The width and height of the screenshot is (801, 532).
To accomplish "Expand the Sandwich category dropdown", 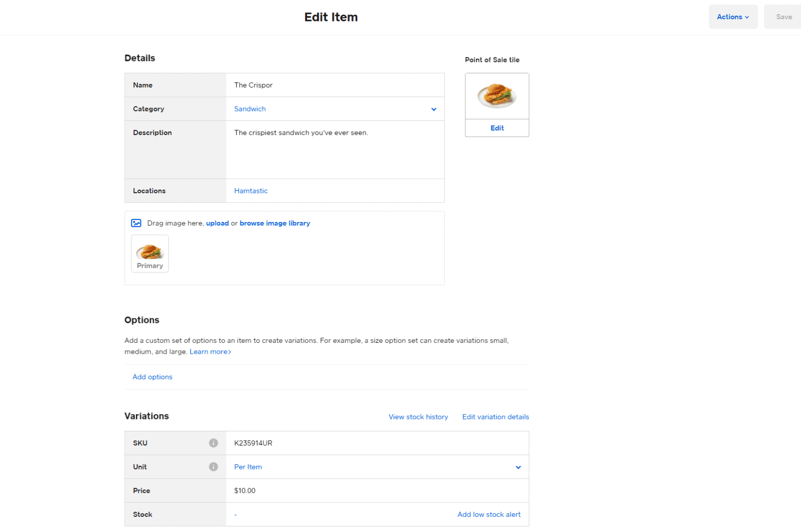I will click(x=434, y=109).
